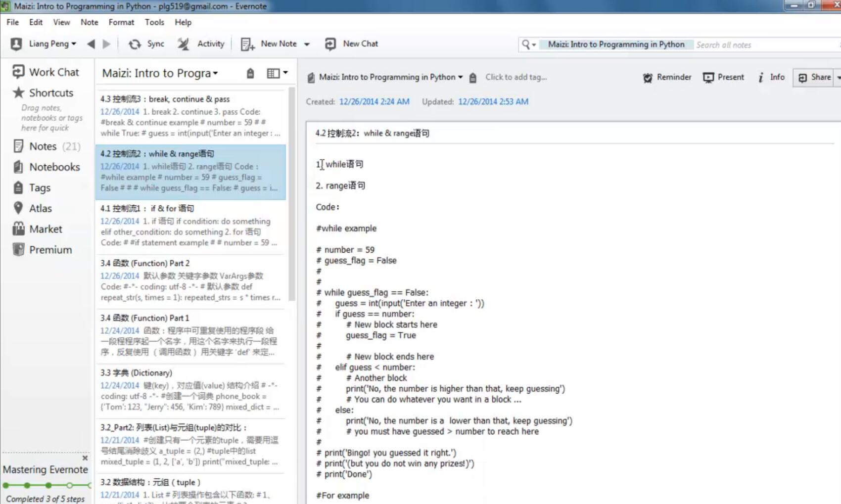This screenshot has width=841, height=504.
Task: Open the Note menu
Action: tap(89, 22)
